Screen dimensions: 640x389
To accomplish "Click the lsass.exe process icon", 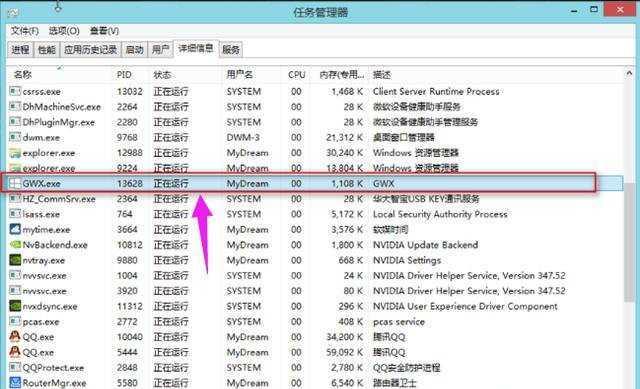I will [15, 214].
